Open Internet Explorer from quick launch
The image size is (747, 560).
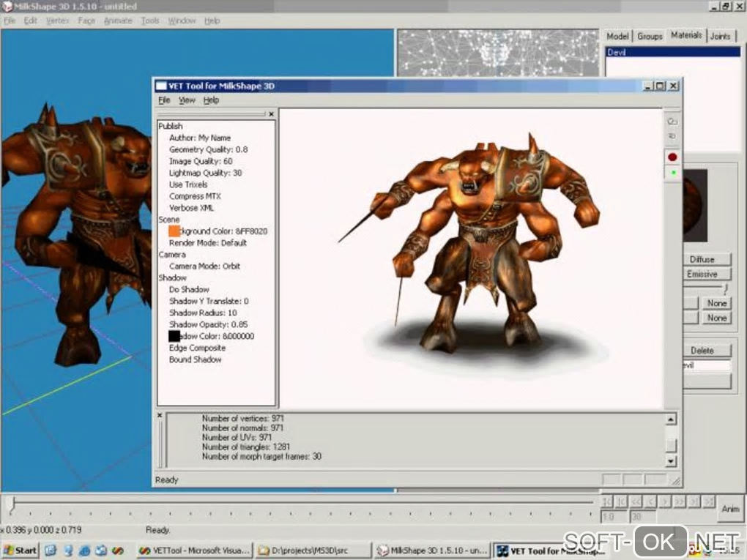84,550
